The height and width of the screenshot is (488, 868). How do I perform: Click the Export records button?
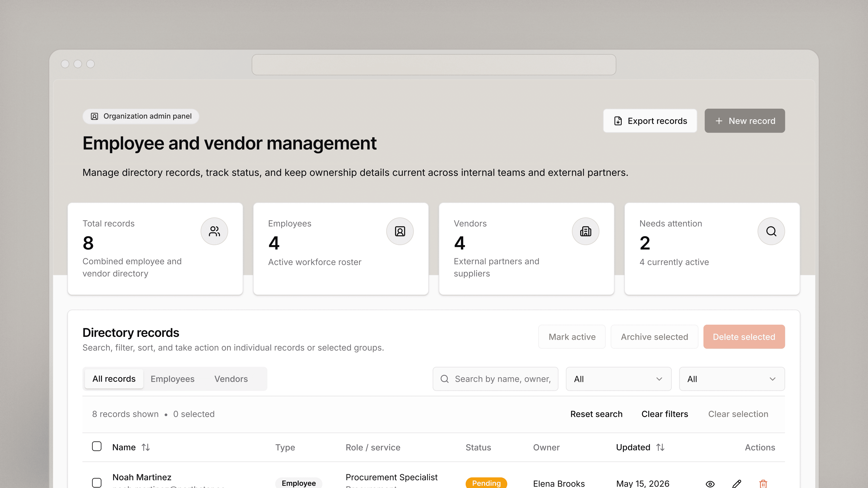click(x=650, y=121)
